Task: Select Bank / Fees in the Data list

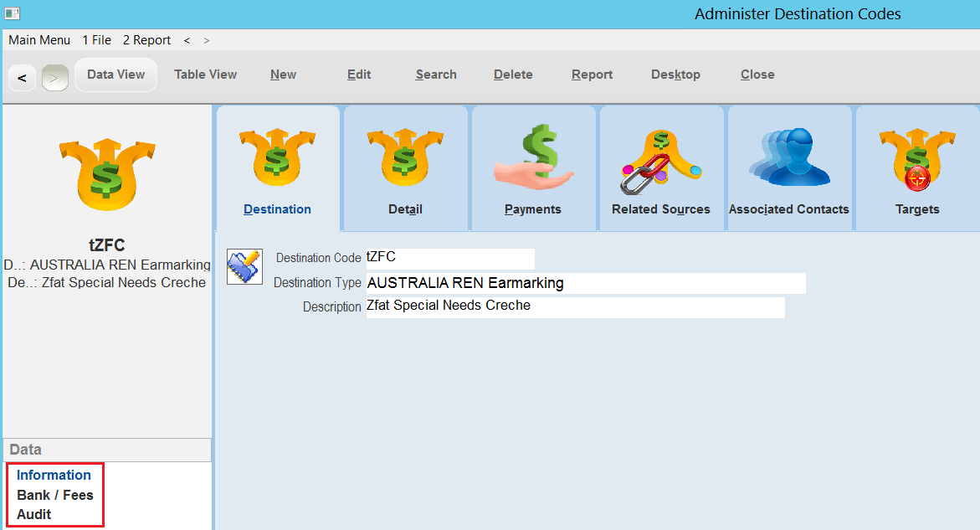Action: pyautogui.click(x=55, y=495)
